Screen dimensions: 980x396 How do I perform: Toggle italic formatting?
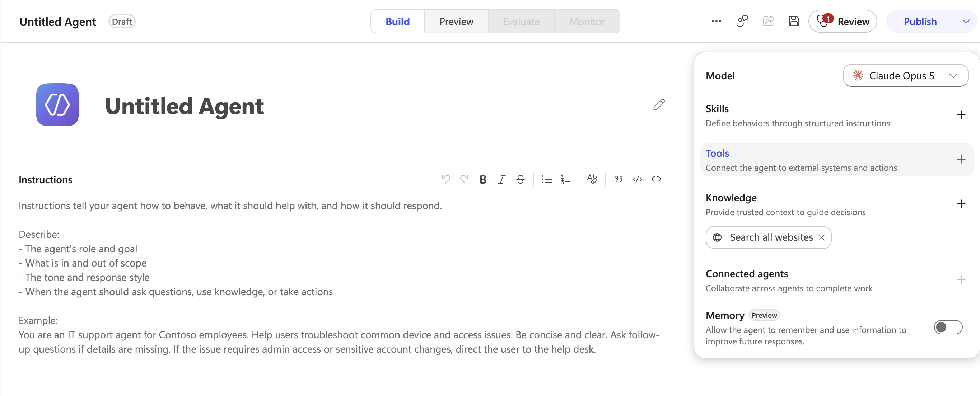pos(502,179)
